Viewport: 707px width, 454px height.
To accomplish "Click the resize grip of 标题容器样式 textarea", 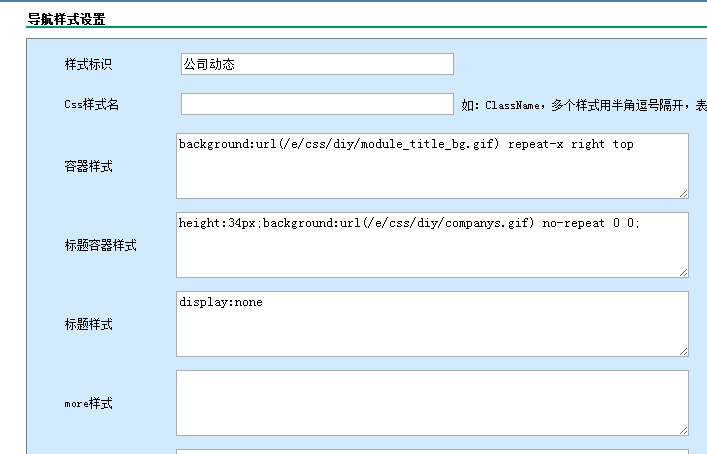I will click(683, 272).
